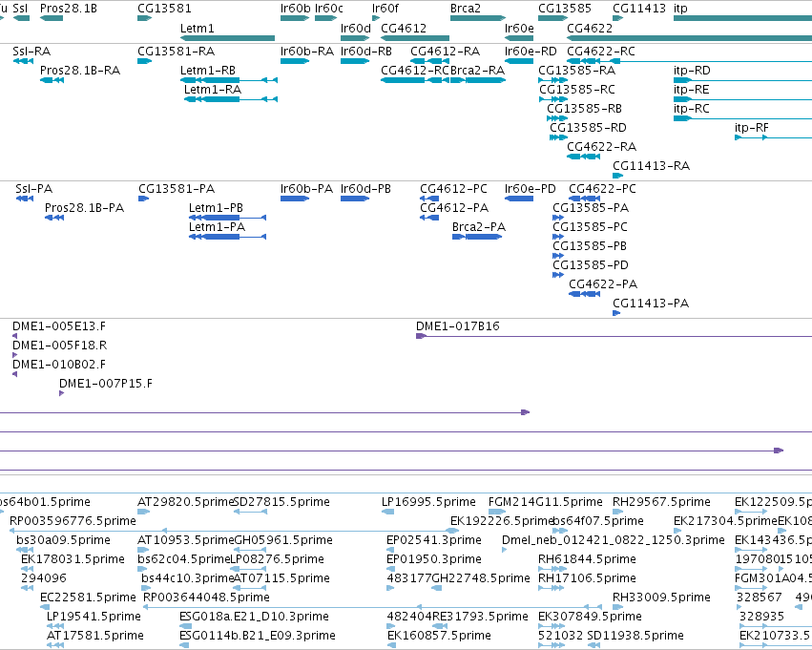Select transcript Brca2-RA
Image resolution: width=812 pixels, height=650 pixels.
click(x=477, y=71)
